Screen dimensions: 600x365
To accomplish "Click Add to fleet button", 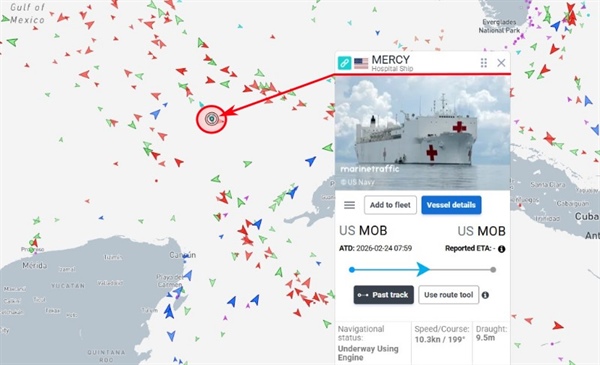I will pos(390,205).
